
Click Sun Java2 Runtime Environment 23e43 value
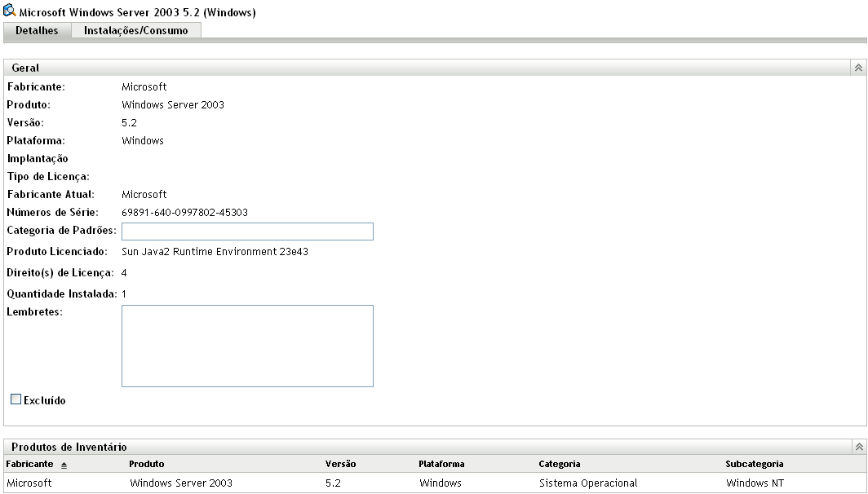point(215,252)
